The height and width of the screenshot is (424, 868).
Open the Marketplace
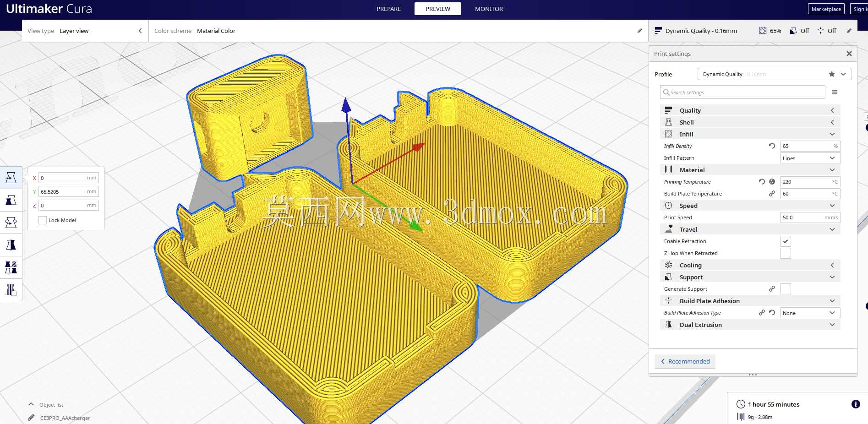coord(826,9)
